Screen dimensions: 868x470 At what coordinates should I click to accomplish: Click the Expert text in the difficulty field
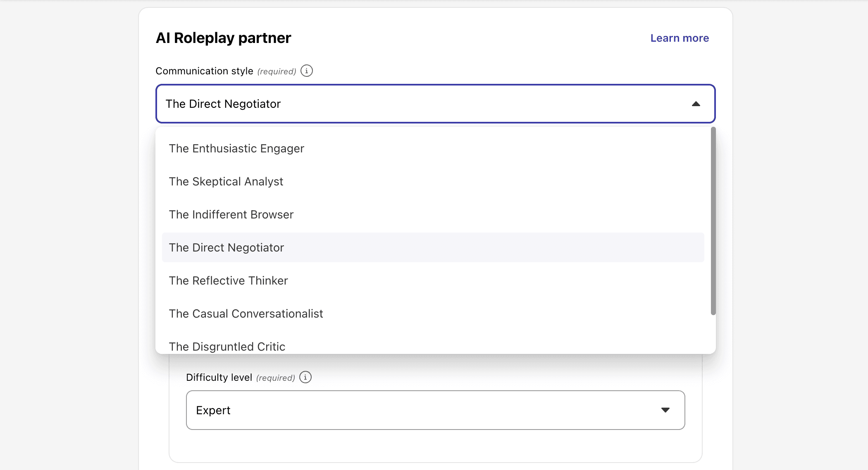(x=213, y=411)
